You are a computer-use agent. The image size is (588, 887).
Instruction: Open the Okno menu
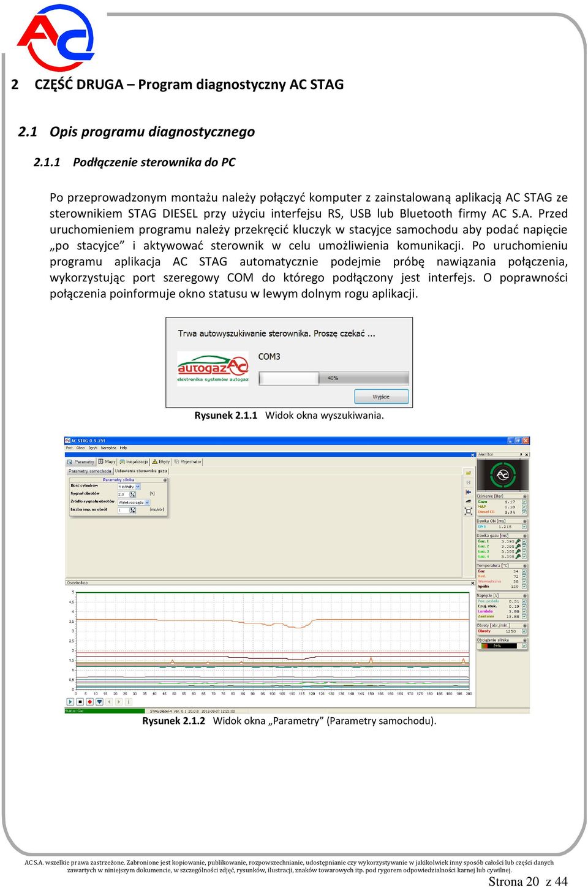pyautogui.click(x=80, y=448)
